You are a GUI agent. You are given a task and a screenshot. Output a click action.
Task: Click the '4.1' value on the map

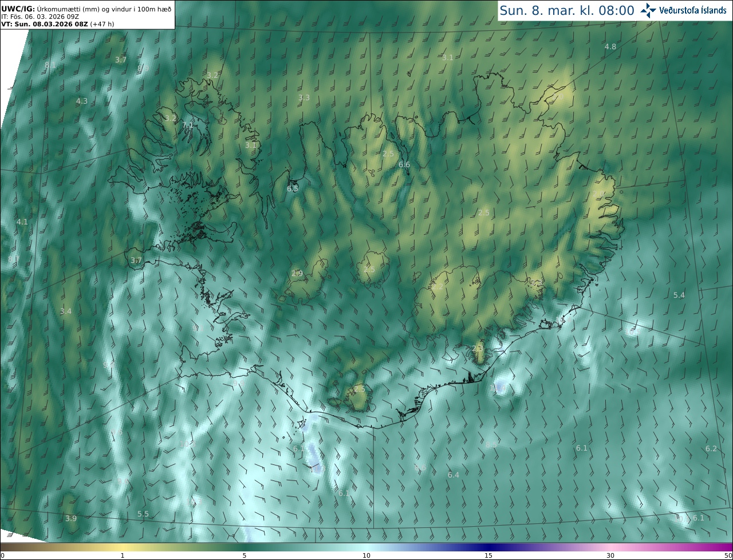22,222
